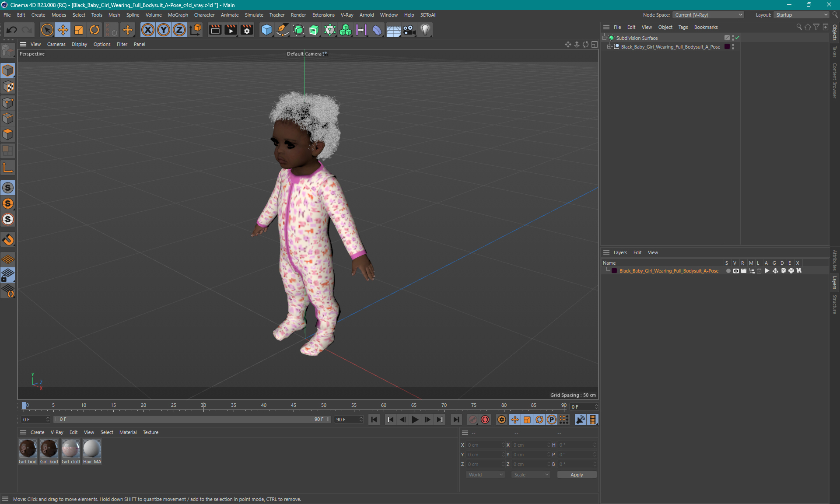The width and height of the screenshot is (840, 504).
Task: Render to Picture Viewer icon
Action: (231, 30)
